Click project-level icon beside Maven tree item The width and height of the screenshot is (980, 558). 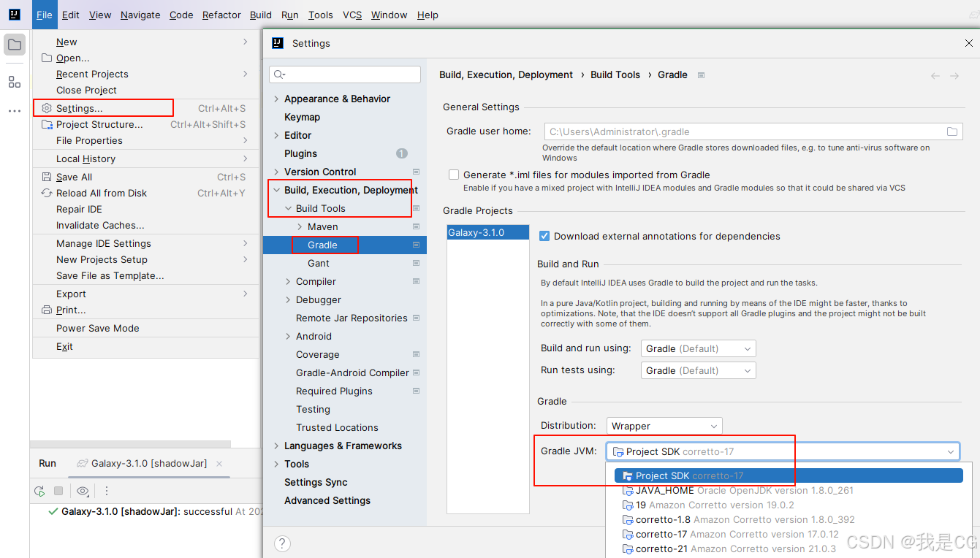coord(416,226)
